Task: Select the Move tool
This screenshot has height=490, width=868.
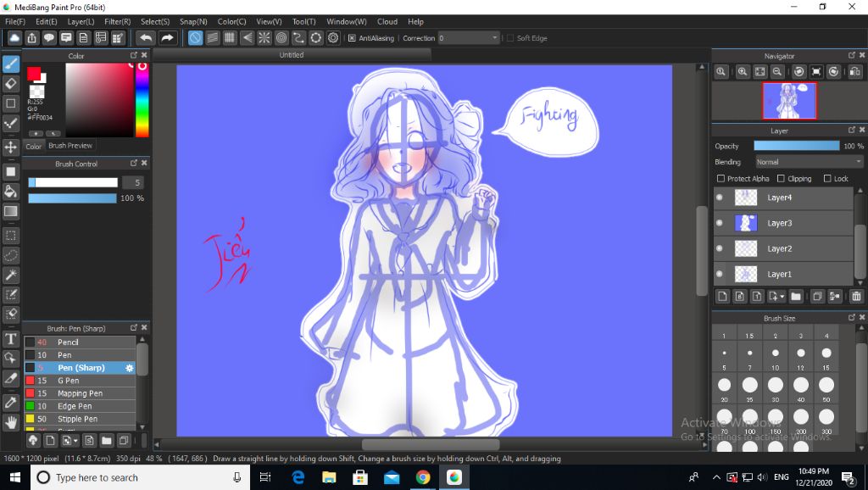Action: click(10, 148)
